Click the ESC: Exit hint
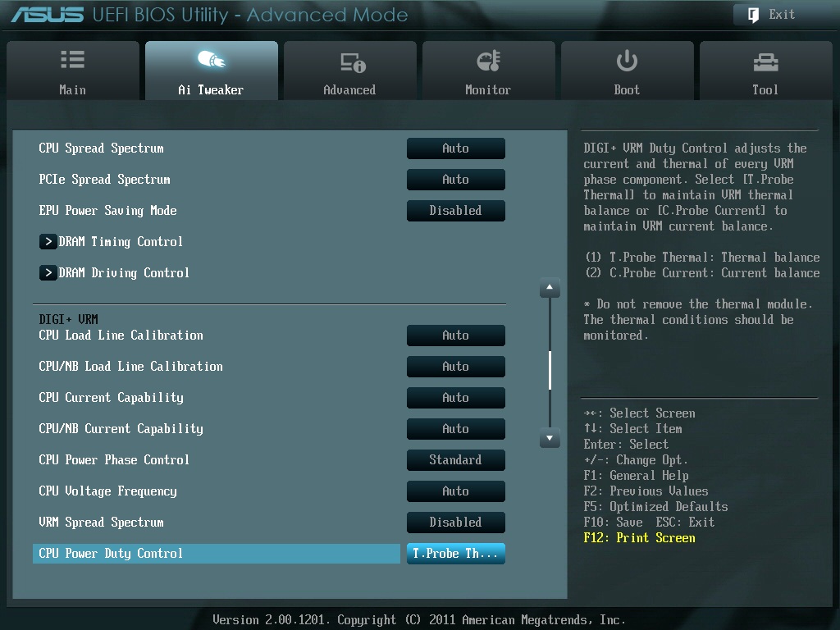 (685, 523)
